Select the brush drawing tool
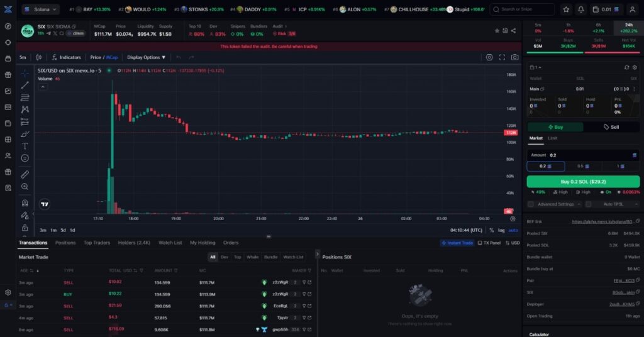 (25, 134)
